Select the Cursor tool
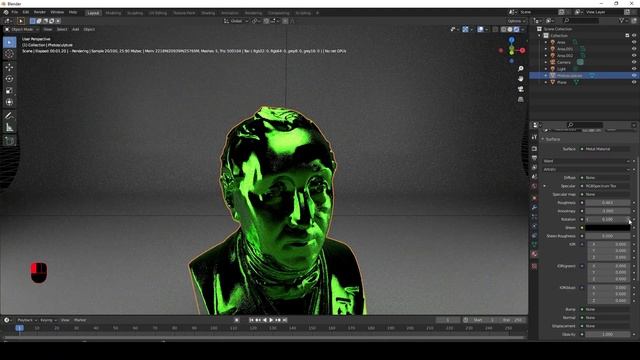Image resolution: width=640 pixels, height=360 pixels. click(x=9, y=54)
